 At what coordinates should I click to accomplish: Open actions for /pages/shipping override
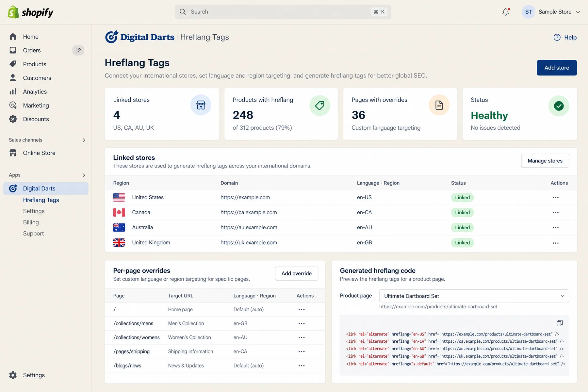point(302,351)
